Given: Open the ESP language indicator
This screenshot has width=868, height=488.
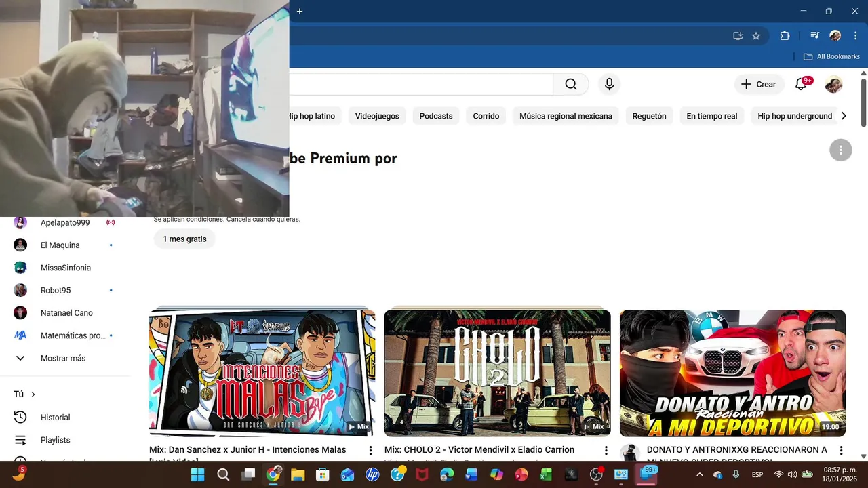Looking at the screenshot, I should click(x=757, y=474).
